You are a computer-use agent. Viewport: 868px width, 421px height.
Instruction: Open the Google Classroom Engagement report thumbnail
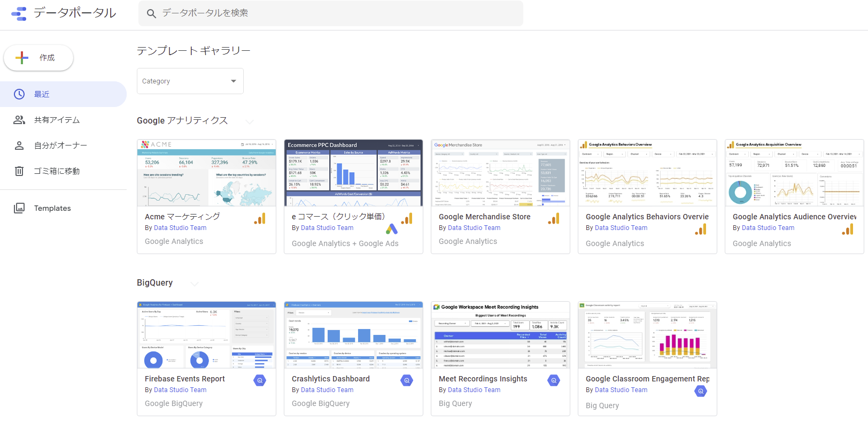pos(647,335)
